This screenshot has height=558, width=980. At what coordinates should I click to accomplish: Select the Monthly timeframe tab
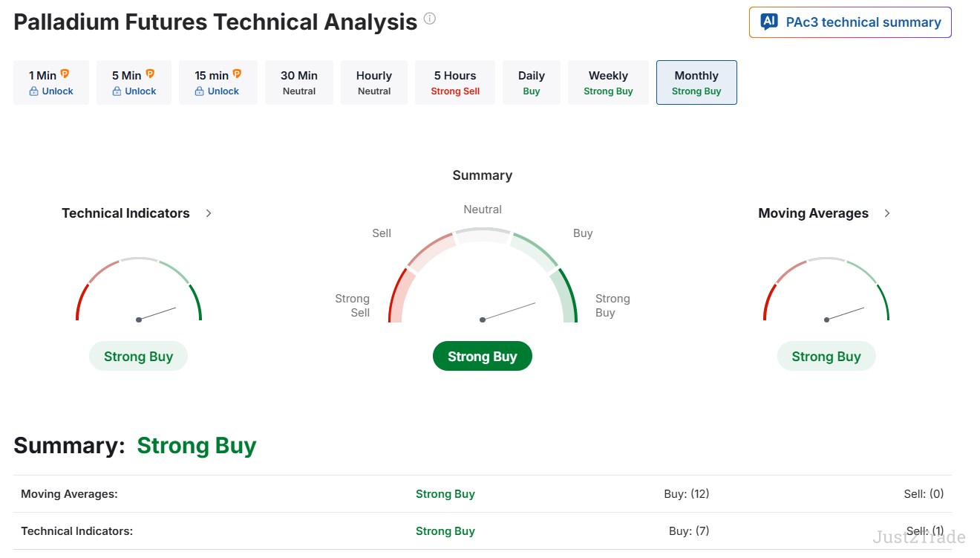696,82
